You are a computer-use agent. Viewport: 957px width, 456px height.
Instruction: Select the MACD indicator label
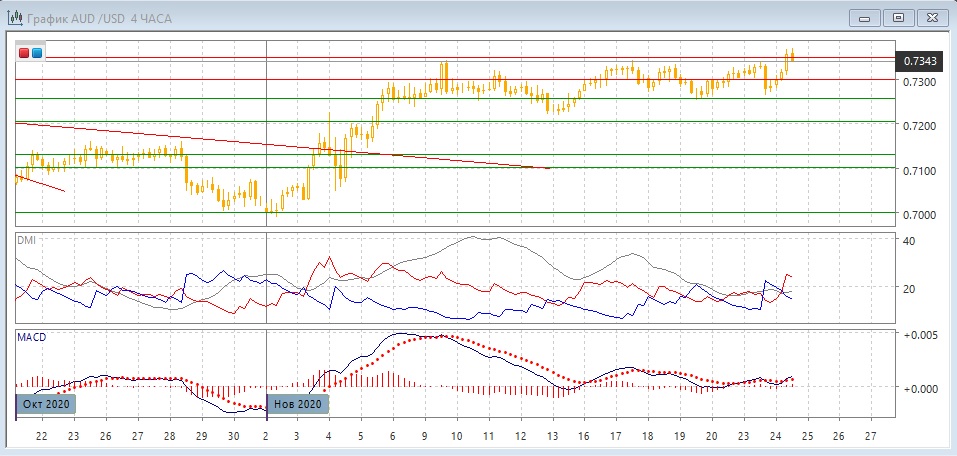tap(31, 338)
